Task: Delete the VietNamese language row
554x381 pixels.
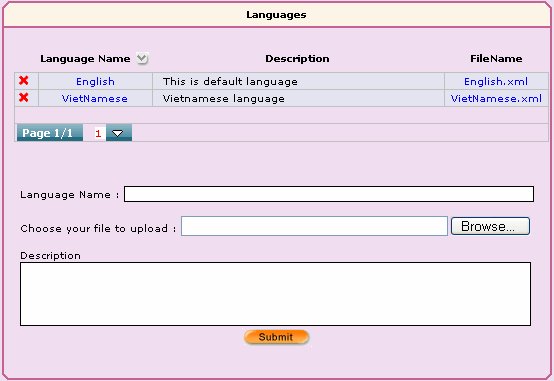Action: (x=24, y=97)
